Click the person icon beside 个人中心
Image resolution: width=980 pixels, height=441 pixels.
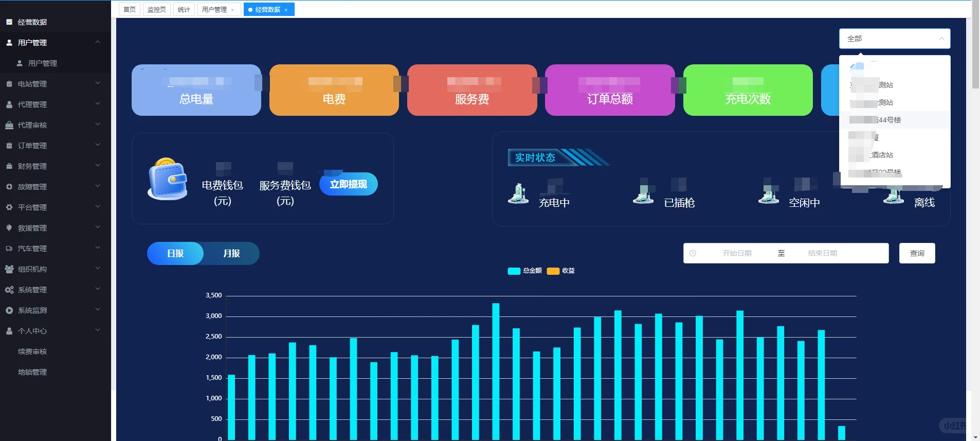click(9, 331)
